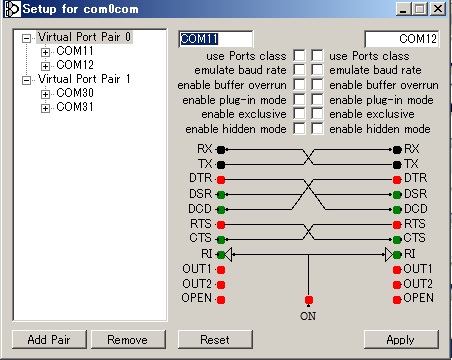
Task: Click the left RX black pin connector
Action: (221, 150)
